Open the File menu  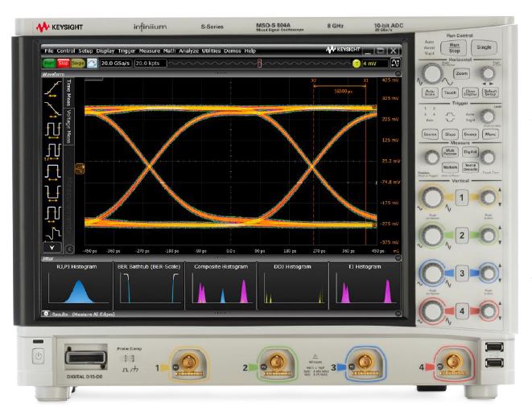pos(49,51)
